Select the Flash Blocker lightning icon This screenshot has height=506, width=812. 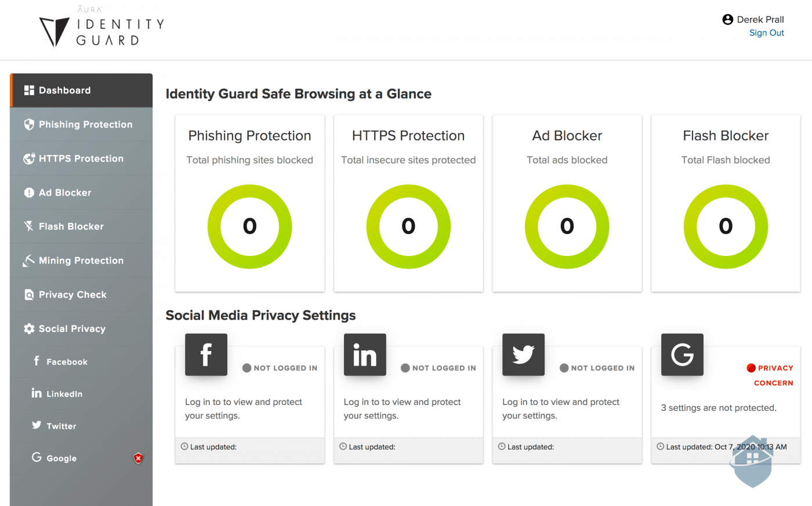[x=29, y=226]
